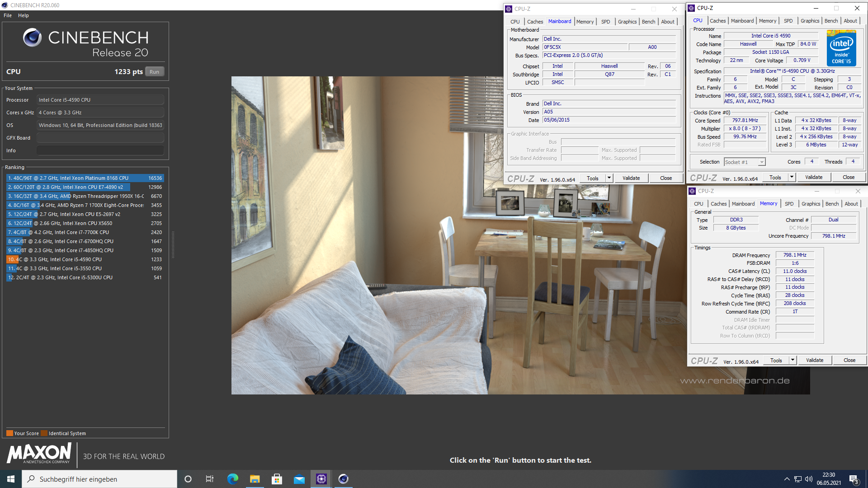Open Task View on taskbar
868x488 pixels.
210,479
